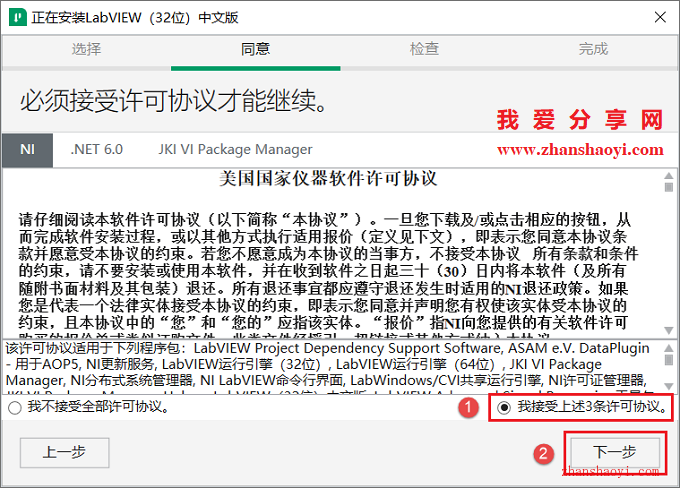Choose 我接受上述3条许可协议 radio button
The image size is (680, 488).
504,407
